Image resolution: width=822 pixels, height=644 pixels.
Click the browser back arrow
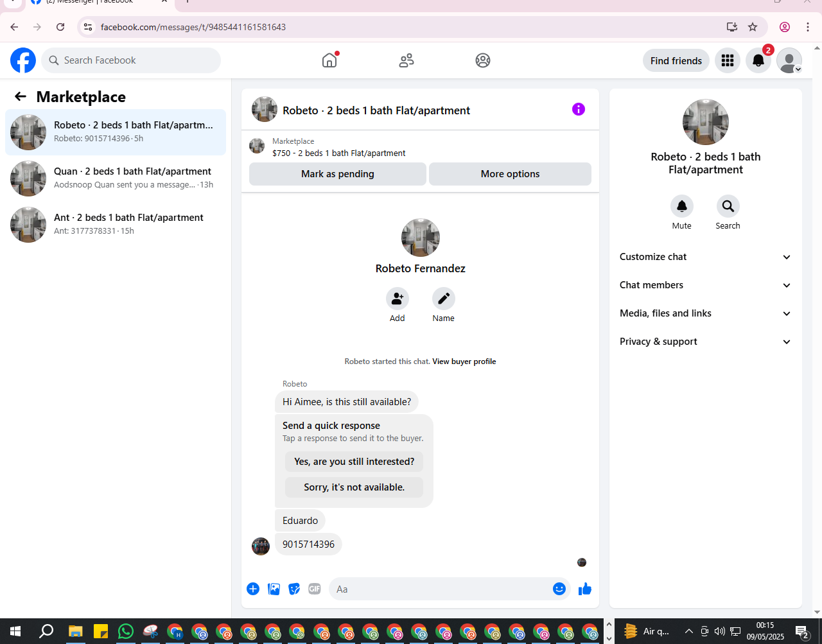[14, 27]
